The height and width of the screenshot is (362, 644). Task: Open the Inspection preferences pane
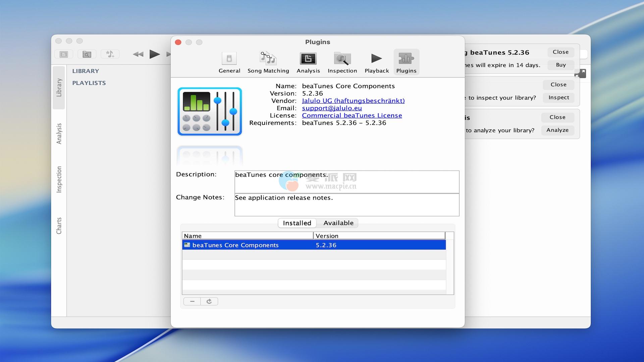point(342,62)
